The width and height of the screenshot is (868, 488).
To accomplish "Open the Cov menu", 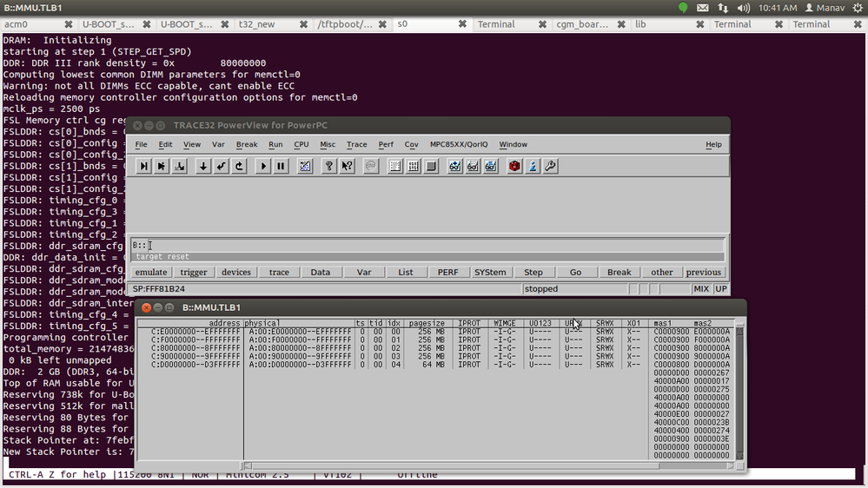I will [411, 144].
